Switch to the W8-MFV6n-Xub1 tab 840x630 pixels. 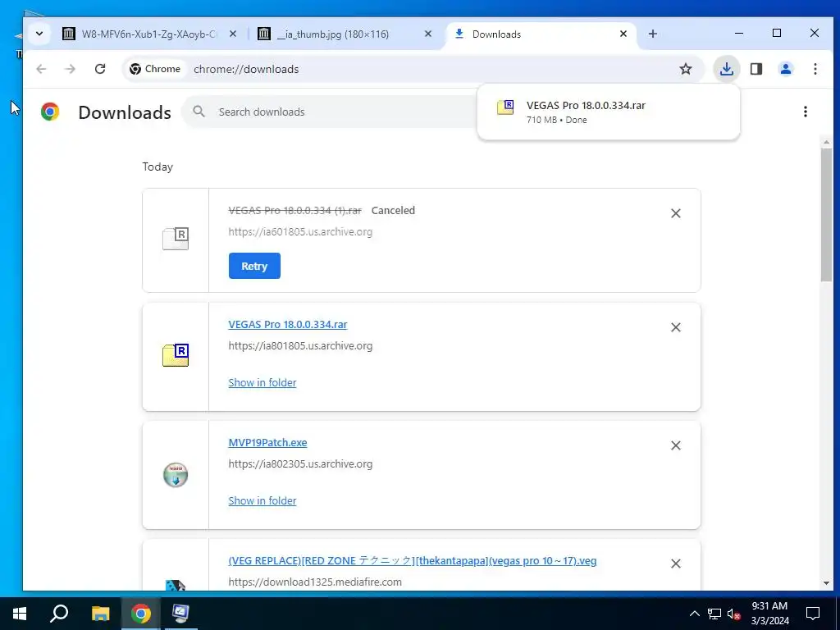point(148,34)
